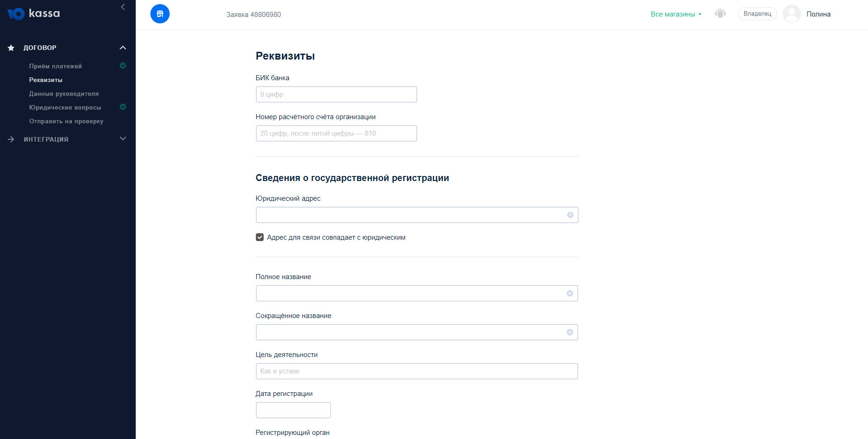868x439 pixels.
Task: Focus the БИК банка input field
Action: 336,94
